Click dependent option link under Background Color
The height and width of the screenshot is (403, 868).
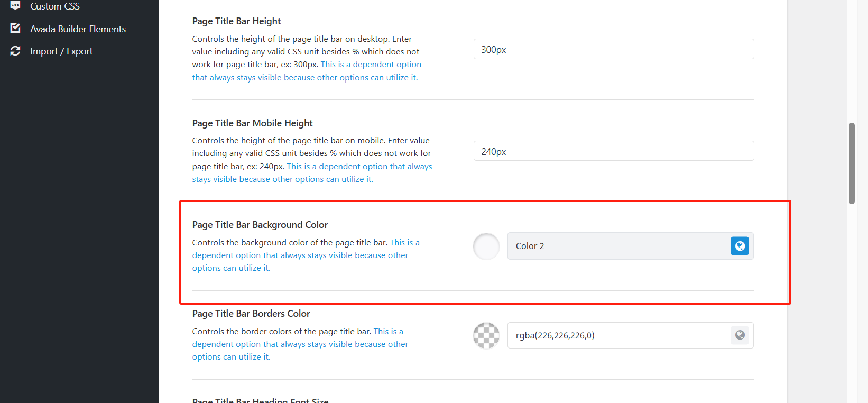pos(300,255)
